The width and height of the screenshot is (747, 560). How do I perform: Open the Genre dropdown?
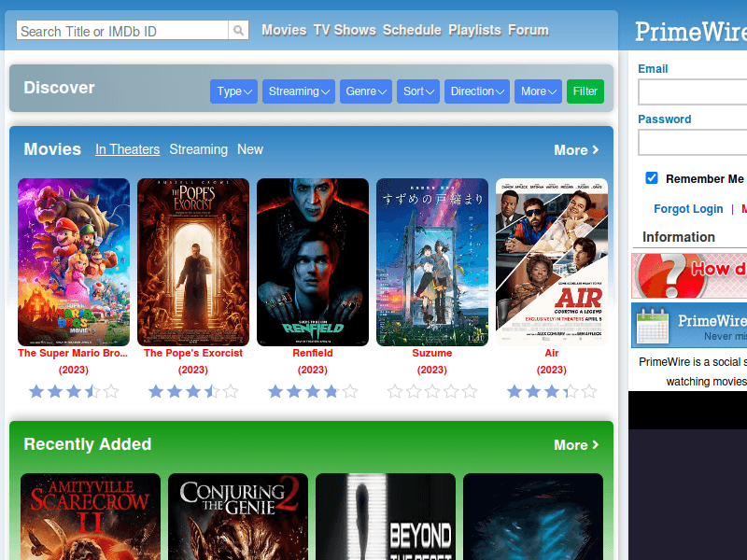366,91
